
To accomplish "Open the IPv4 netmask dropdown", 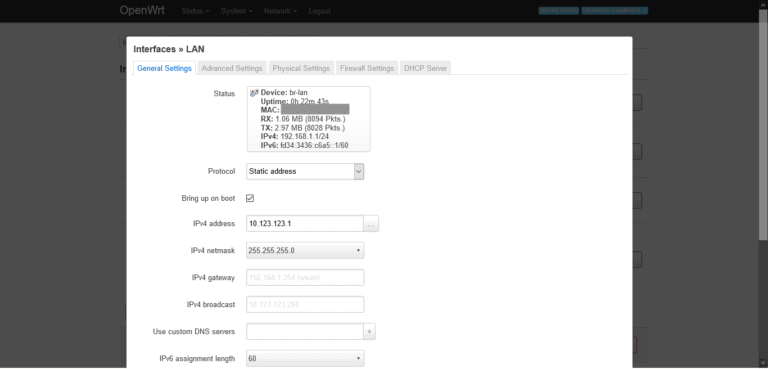I will pos(305,250).
